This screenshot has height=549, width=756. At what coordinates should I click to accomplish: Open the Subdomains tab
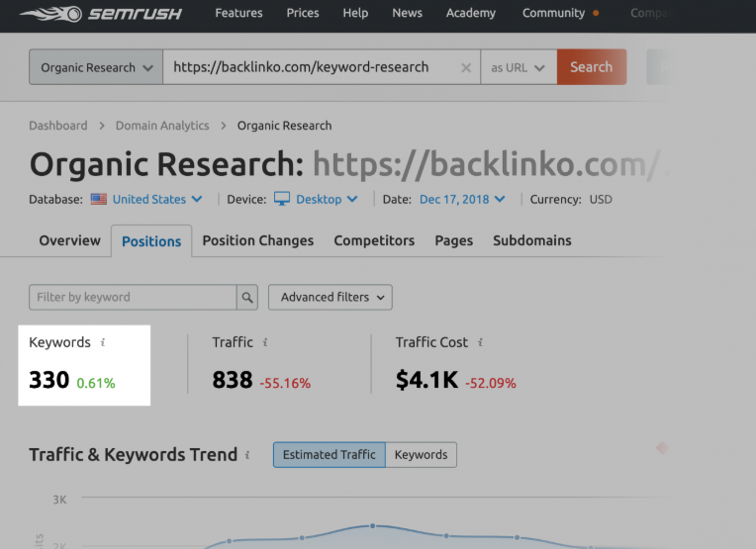point(531,240)
